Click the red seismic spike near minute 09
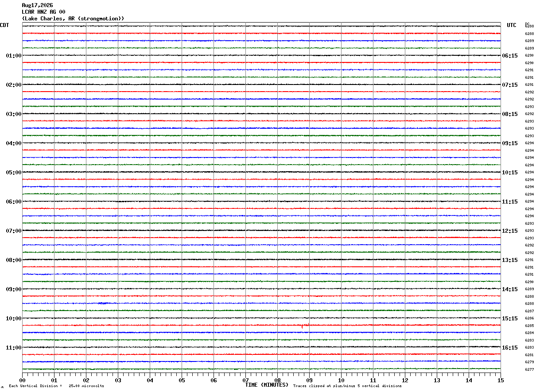The image size is (536, 392). (x=305, y=326)
